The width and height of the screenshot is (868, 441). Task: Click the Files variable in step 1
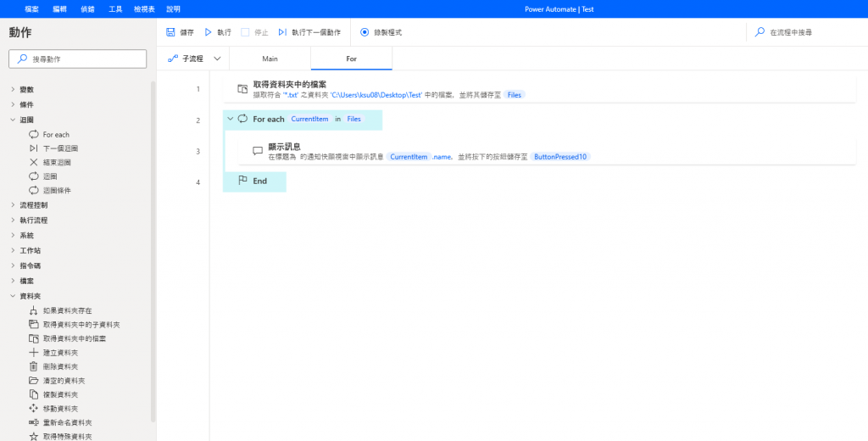point(515,95)
